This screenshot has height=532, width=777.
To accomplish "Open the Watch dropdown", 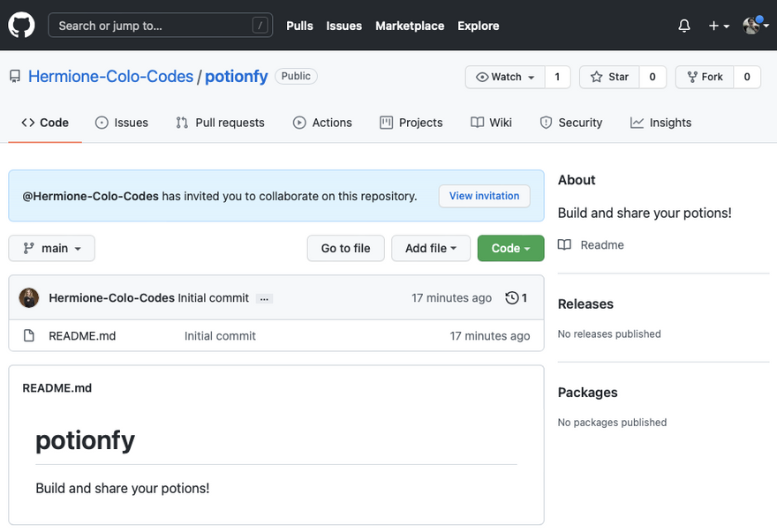I will coord(505,78).
